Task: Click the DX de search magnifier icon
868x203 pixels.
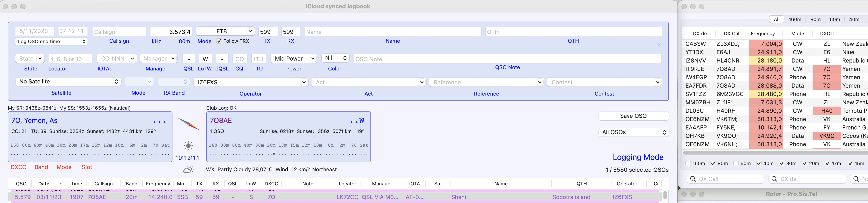Action: click(774, 179)
